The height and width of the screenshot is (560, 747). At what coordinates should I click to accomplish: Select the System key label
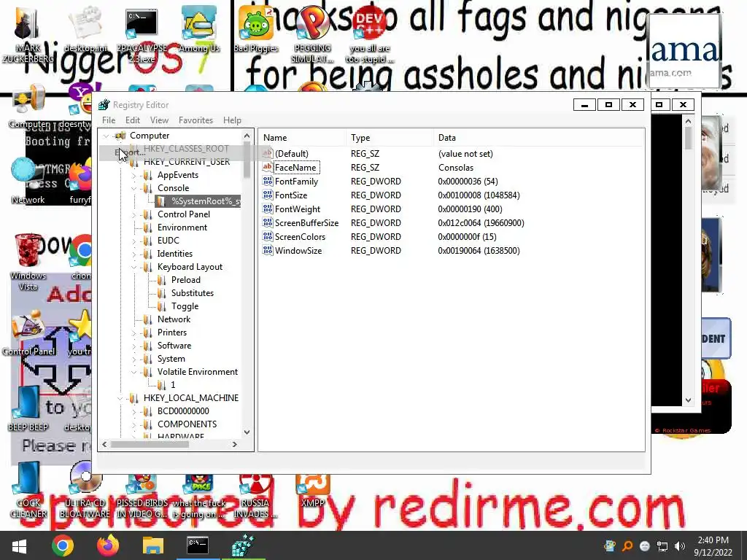point(171,359)
